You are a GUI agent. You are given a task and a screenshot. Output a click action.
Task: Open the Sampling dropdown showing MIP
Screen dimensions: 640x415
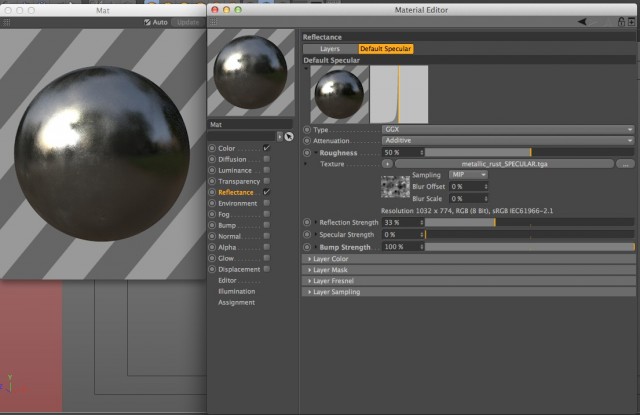(x=469, y=175)
